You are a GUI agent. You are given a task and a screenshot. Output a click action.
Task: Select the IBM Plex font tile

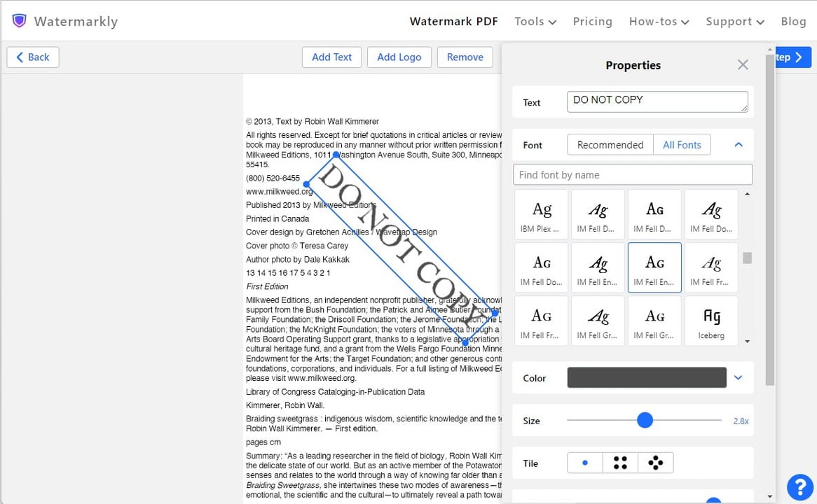[542, 214]
